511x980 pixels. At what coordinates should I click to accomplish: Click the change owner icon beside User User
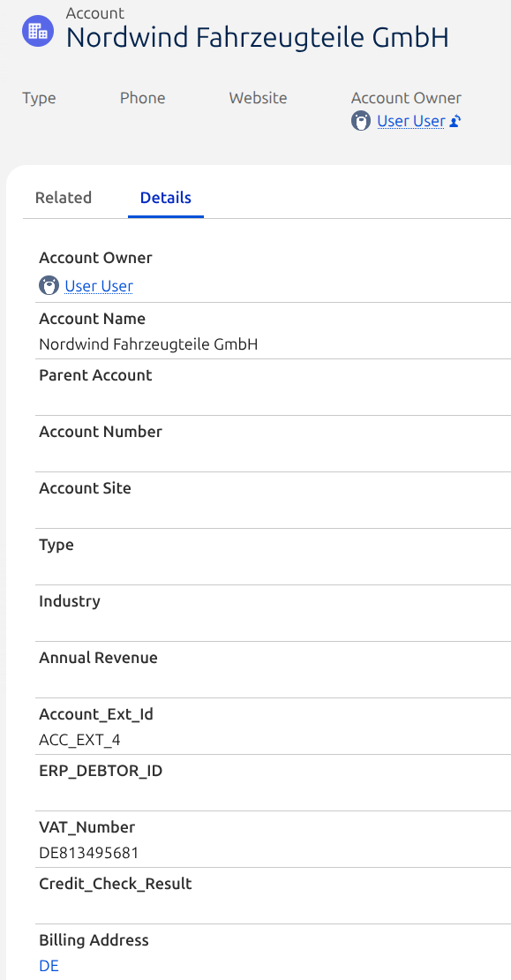[x=455, y=121]
